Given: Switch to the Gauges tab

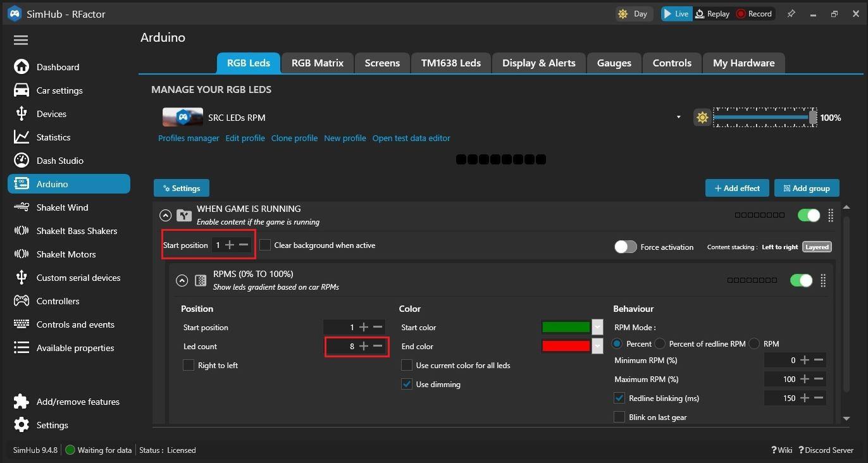Looking at the screenshot, I should [614, 63].
